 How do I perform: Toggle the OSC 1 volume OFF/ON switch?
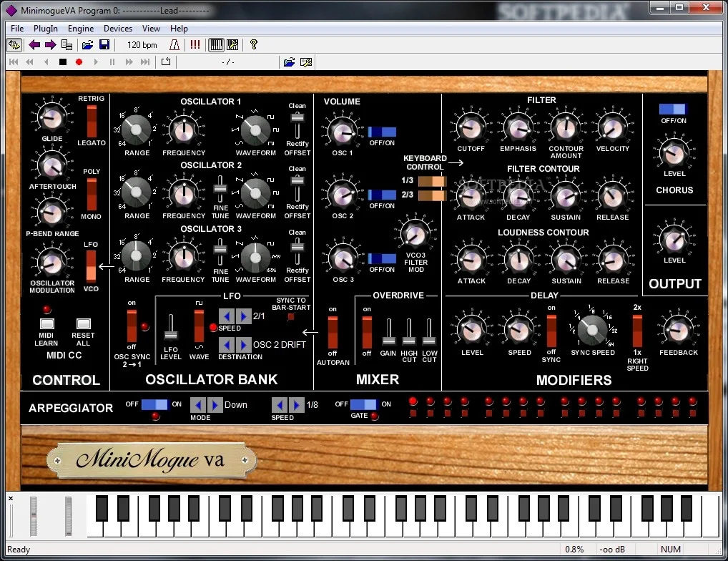pyautogui.click(x=382, y=132)
